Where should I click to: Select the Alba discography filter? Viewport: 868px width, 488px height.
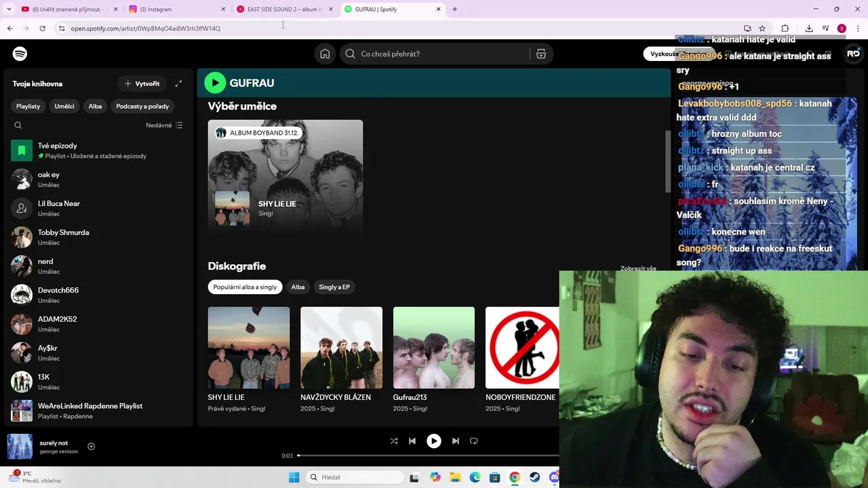tap(298, 287)
